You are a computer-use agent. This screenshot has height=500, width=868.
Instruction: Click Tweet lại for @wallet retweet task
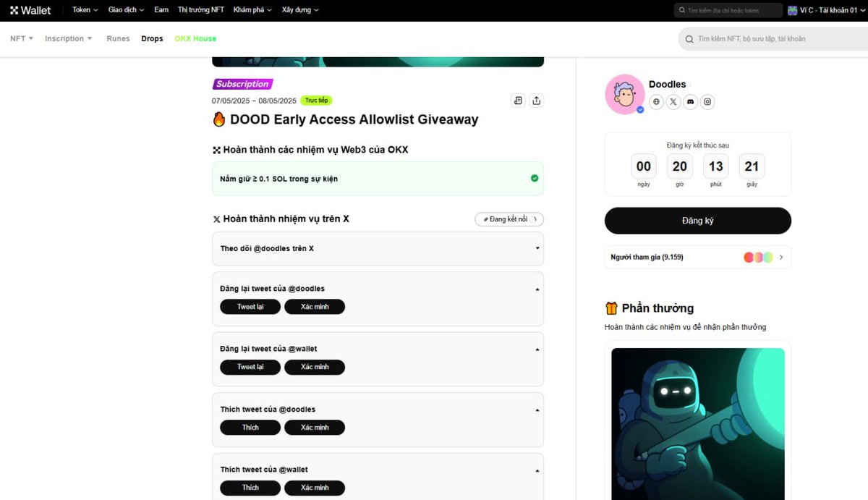point(250,367)
